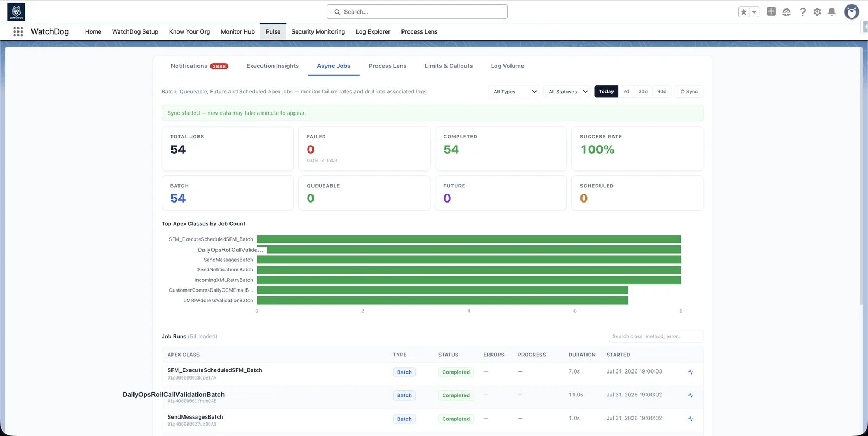This screenshot has height=436, width=868.
Task: Open the user profile avatar
Action: [852, 11]
